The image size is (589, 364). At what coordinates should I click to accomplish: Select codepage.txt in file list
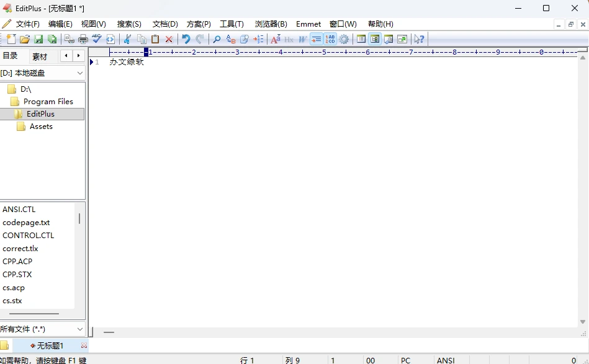(x=26, y=223)
